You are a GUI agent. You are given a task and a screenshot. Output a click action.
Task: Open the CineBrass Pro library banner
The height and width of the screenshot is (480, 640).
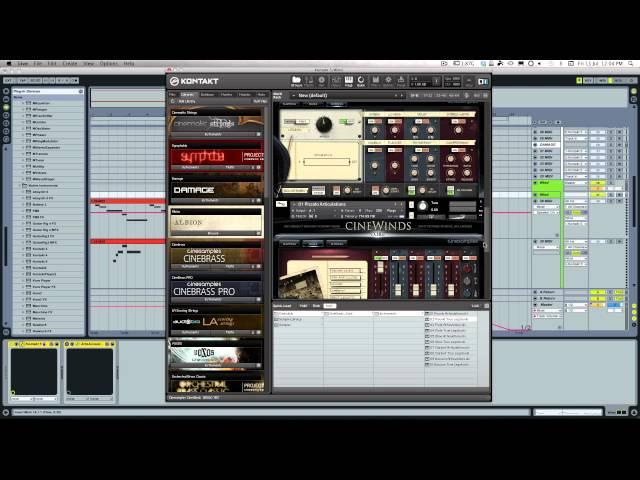(x=216, y=290)
